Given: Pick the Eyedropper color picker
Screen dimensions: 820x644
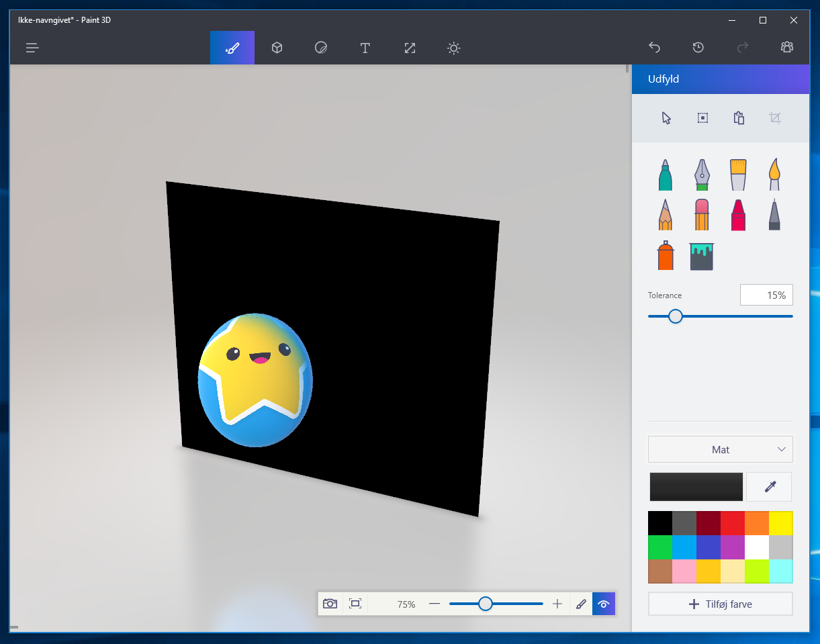Looking at the screenshot, I should (x=769, y=487).
